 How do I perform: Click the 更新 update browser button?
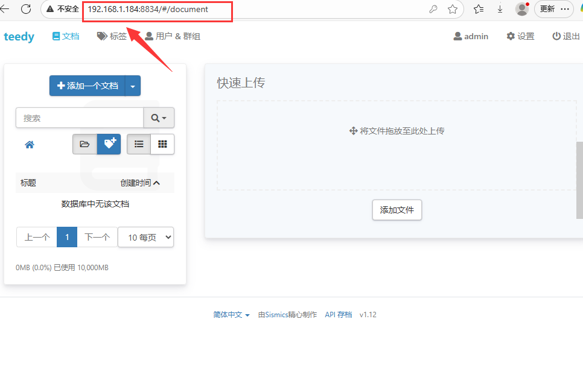click(x=555, y=9)
